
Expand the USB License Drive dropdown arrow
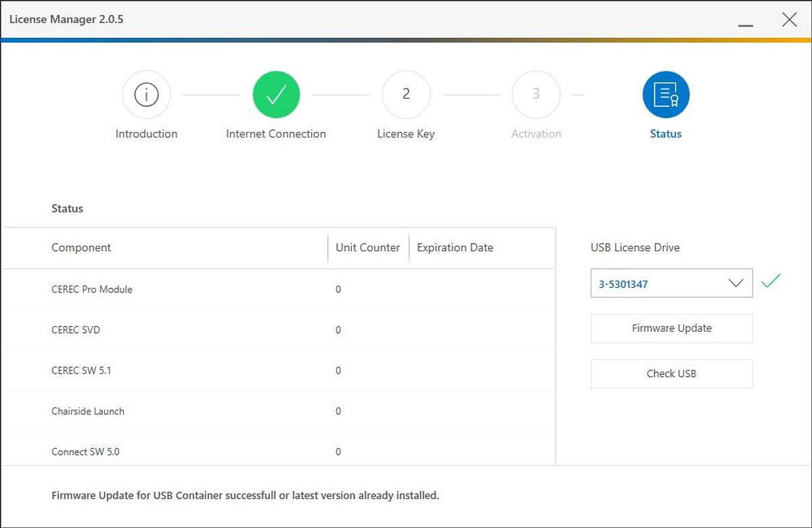[x=736, y=284]
